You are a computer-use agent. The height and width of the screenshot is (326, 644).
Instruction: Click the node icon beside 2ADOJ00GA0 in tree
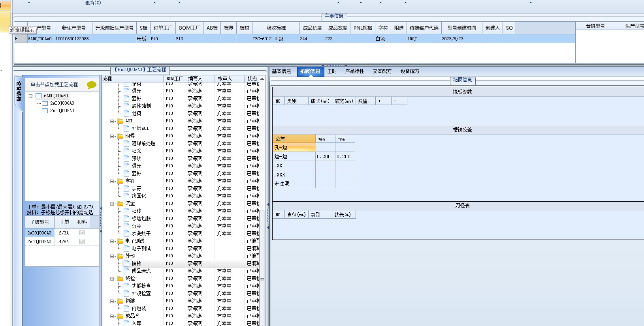point(45,103)
